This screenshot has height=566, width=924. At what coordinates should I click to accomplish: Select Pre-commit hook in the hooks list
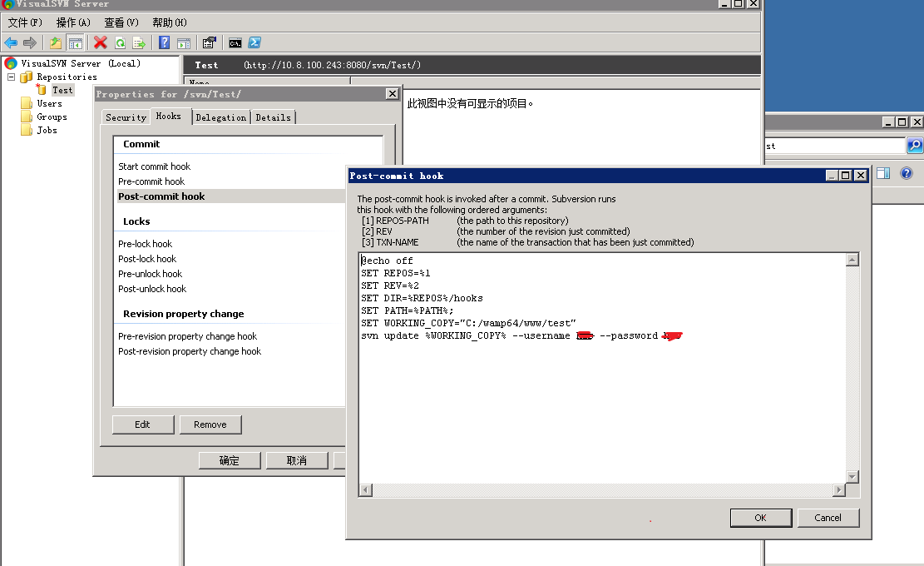click(x=151, y=181)
